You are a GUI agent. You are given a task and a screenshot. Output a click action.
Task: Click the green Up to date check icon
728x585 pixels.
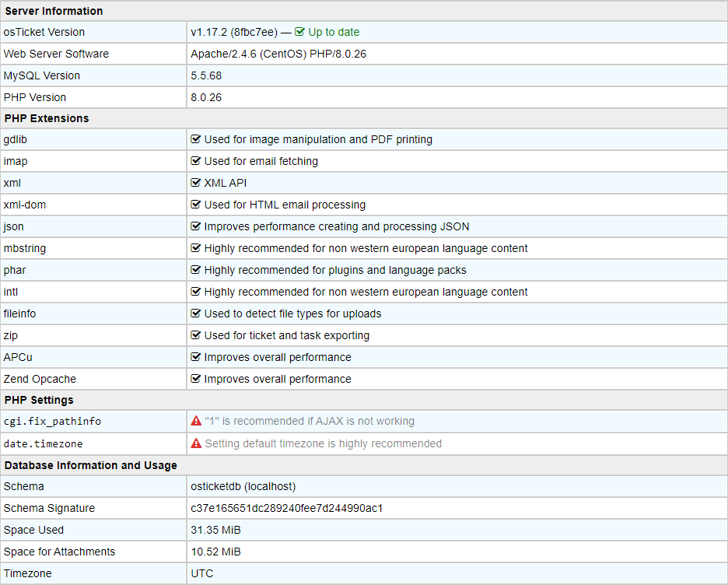[x=299, y=32]
